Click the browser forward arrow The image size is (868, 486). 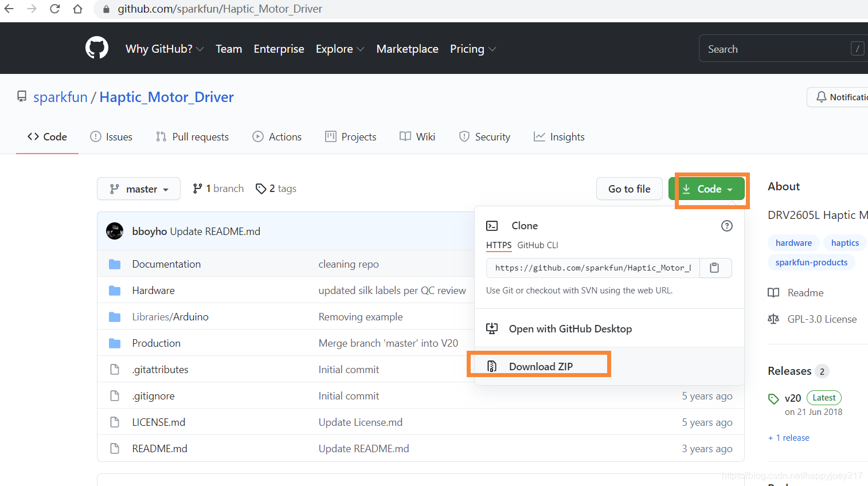click(32, 9)
